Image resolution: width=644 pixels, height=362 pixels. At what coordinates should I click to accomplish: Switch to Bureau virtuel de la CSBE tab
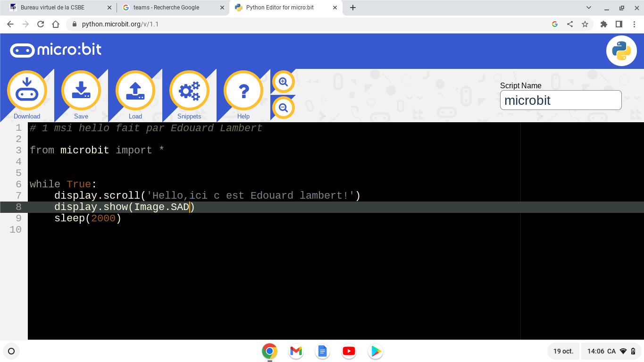pyautogui.click(x=59, y=8)
